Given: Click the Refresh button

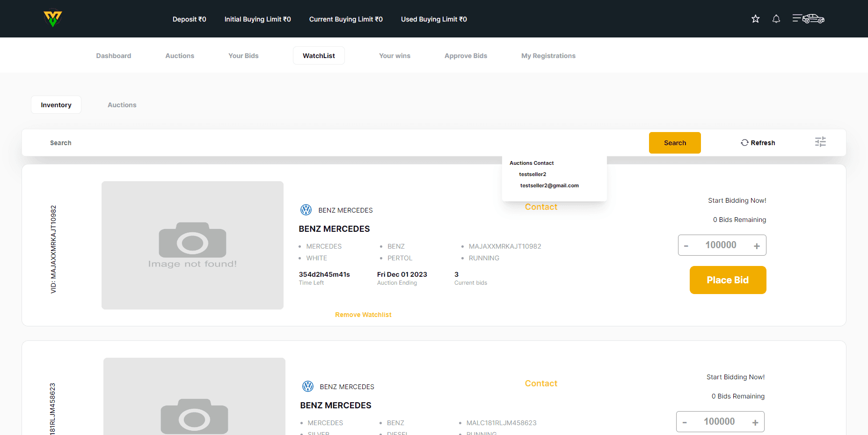Looking at the screenshot, I should (758, 143).
